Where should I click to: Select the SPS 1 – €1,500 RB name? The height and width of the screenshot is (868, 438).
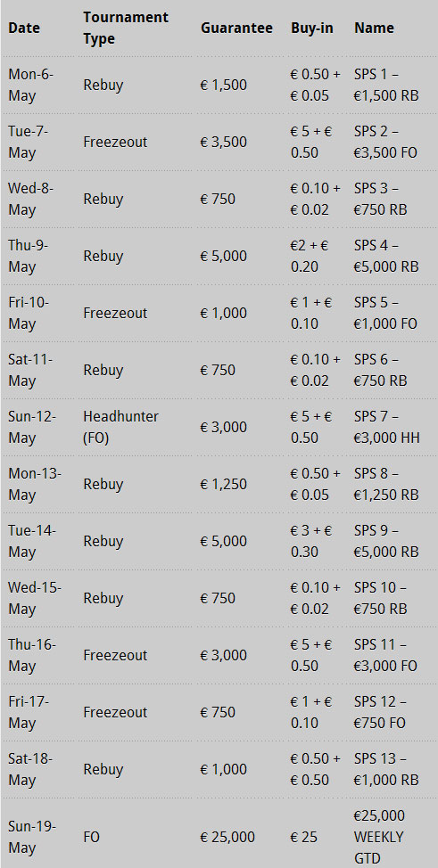tap(386, 86)
